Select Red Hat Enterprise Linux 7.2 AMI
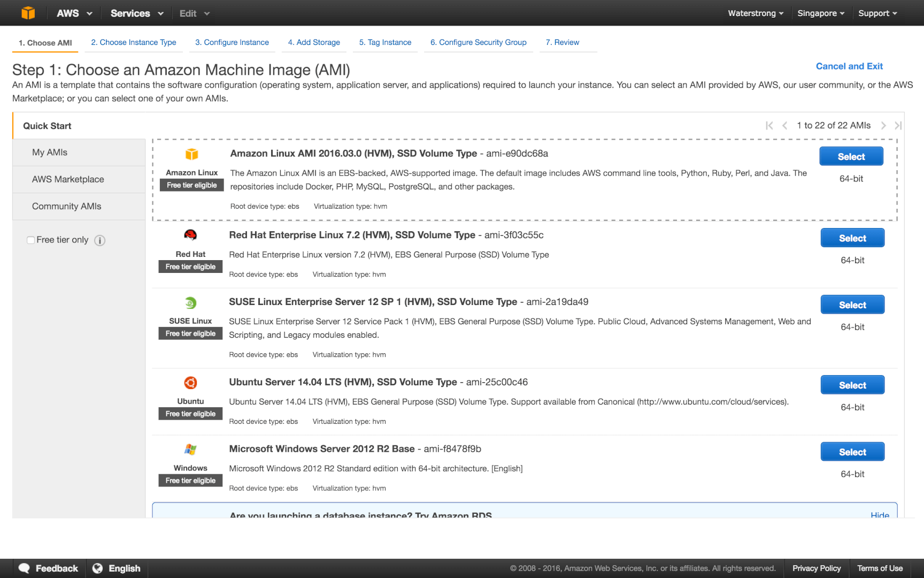924x578 pixels. pyautogui.click(x=852, y=238)
